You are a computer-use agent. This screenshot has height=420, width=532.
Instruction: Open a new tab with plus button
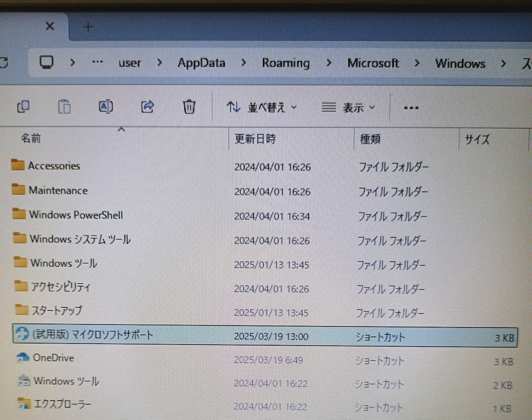point(88,27)
